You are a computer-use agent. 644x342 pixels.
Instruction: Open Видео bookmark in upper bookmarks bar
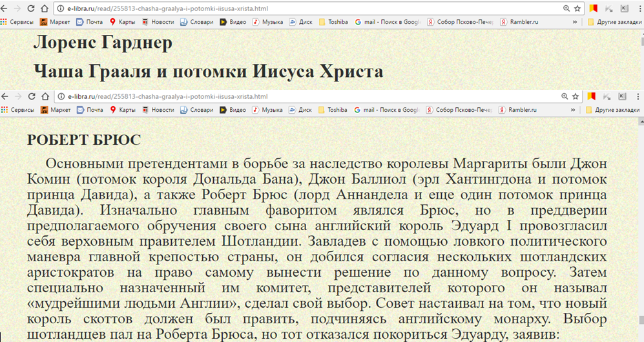[x=233, y=22]
